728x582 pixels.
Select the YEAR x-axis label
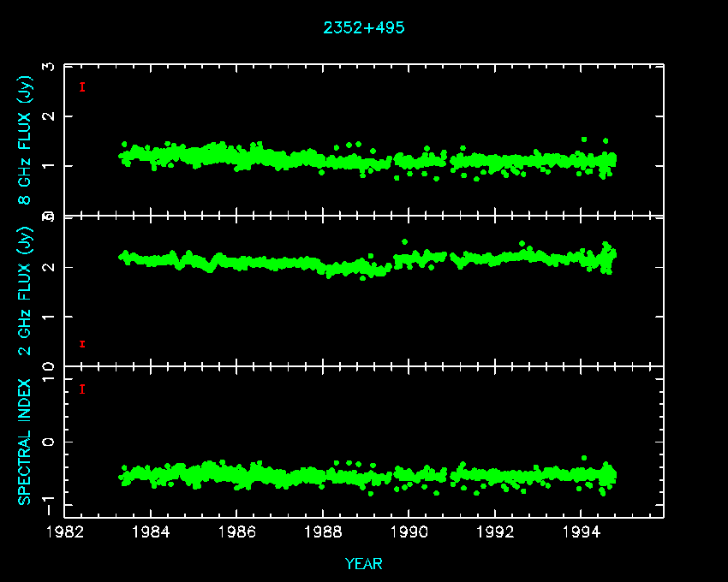tap(364, 563)
